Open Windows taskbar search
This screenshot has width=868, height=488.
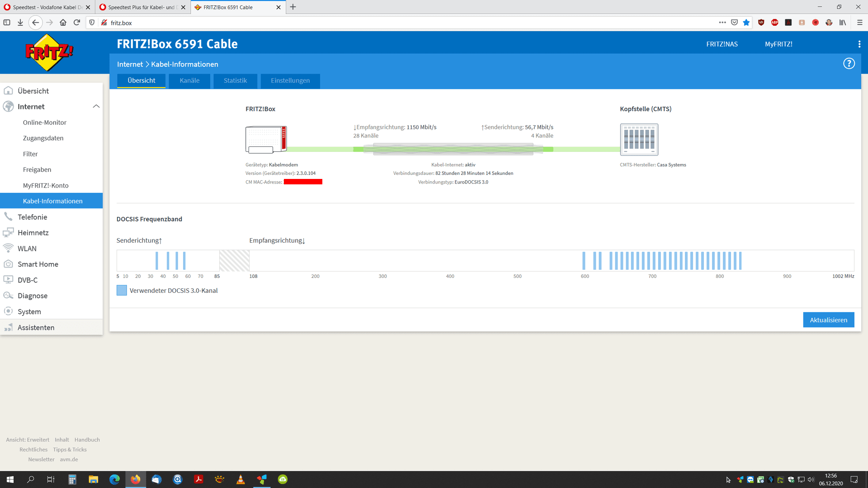point(31,479)
